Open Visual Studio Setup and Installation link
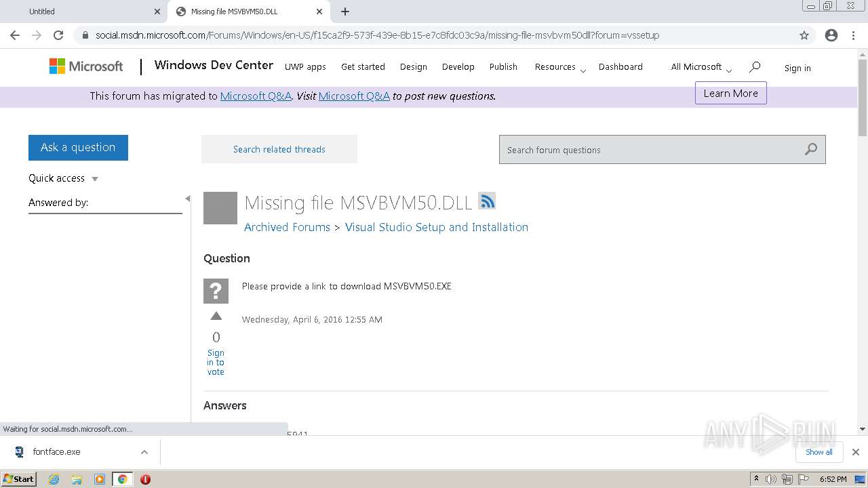 coord(437,227)
